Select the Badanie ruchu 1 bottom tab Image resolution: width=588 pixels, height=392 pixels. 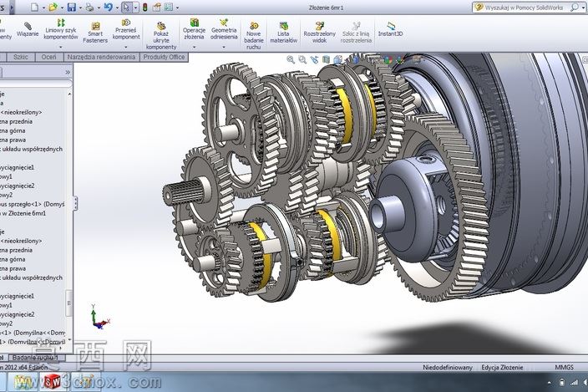click(x=35, y=358)
